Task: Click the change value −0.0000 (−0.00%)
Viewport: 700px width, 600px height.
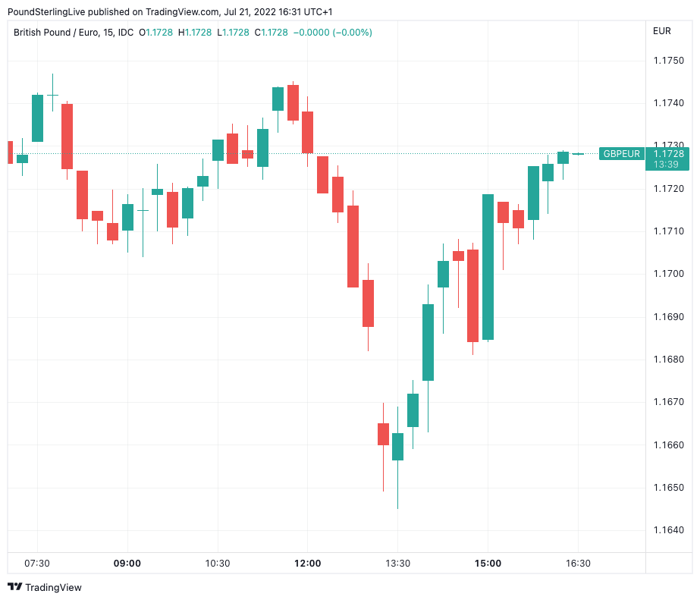Action: [x=332, y=32]
